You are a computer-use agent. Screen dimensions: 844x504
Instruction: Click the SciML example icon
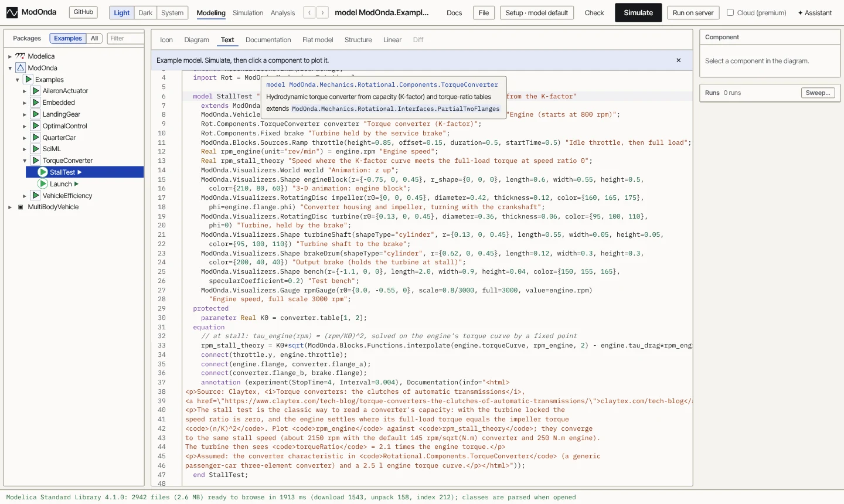pos(36,149)
